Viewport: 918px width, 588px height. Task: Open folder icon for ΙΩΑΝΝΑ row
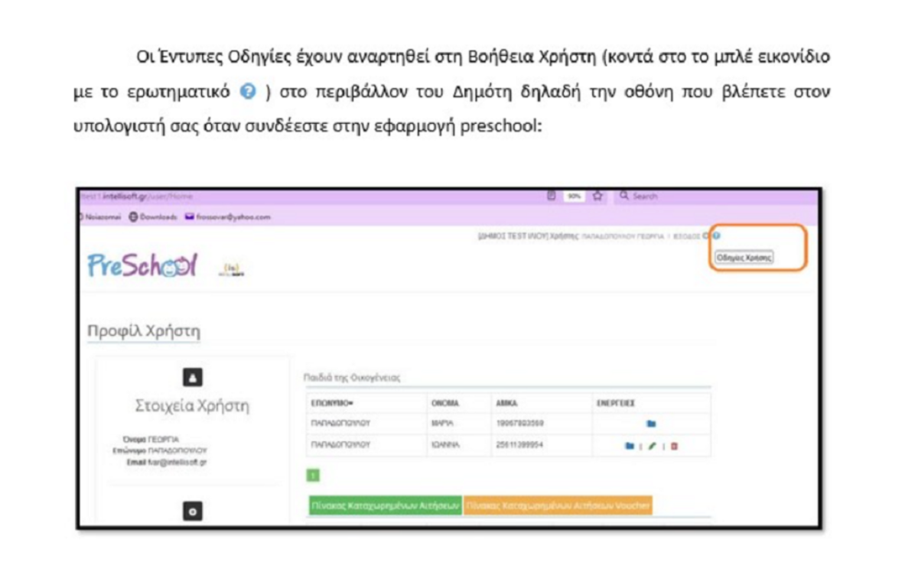[x=627, y=446]
